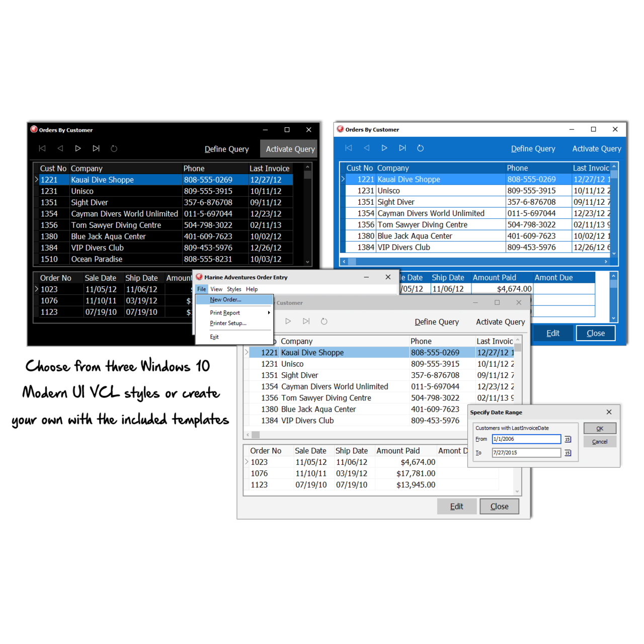This screenshot has height=644, width=644.
Task: Go to first record in blue window
Action: (x=349, y=148)
